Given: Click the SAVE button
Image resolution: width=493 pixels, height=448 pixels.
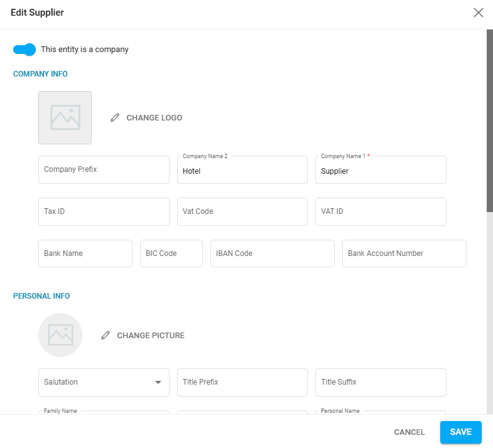Looking at the screenshot, I should (x=460, y=432).
